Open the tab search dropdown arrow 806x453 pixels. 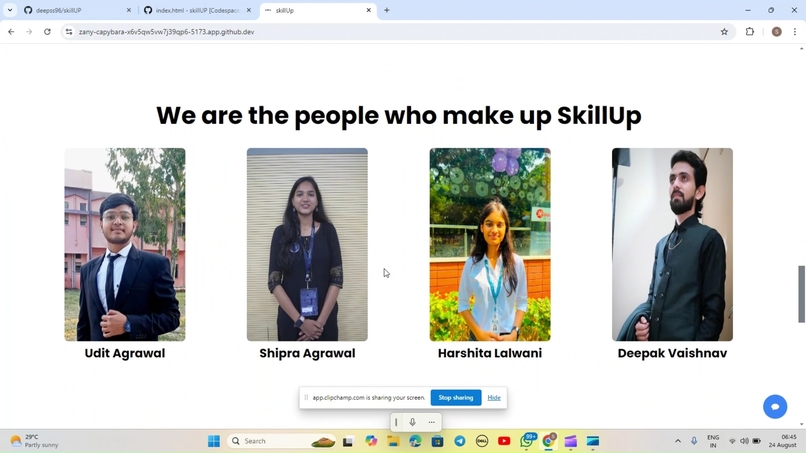click(10, 10)
